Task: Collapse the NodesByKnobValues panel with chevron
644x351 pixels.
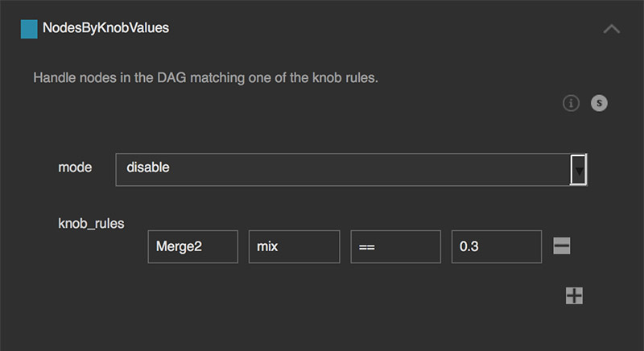Action: [612, 29]
